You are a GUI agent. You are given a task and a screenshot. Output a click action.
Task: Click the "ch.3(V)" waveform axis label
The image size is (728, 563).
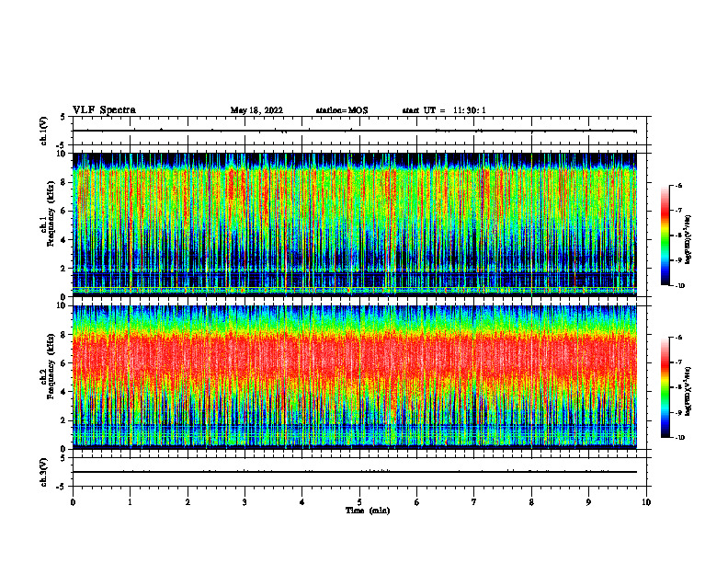[43, 472]
